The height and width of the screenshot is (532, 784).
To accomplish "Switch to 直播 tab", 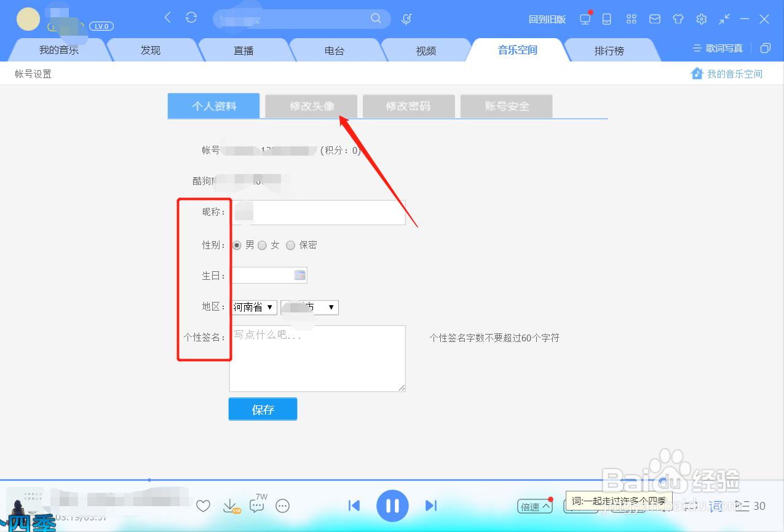I will click(x=244, y=50).
